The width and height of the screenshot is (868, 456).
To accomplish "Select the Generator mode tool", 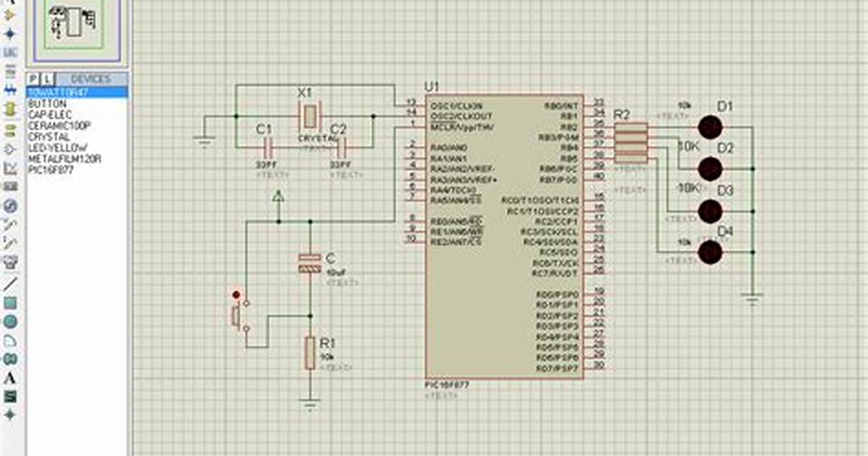I will (10, 206).
